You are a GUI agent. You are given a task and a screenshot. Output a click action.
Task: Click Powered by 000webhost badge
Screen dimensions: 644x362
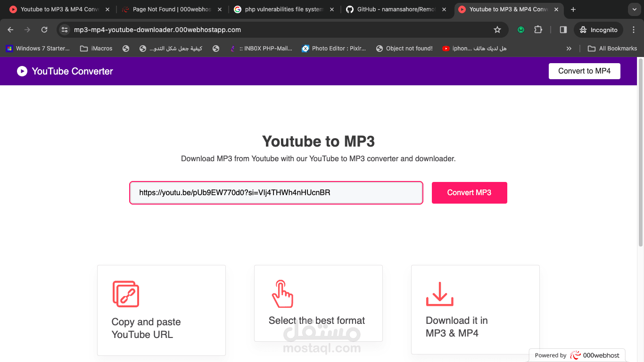pos(577,355)
